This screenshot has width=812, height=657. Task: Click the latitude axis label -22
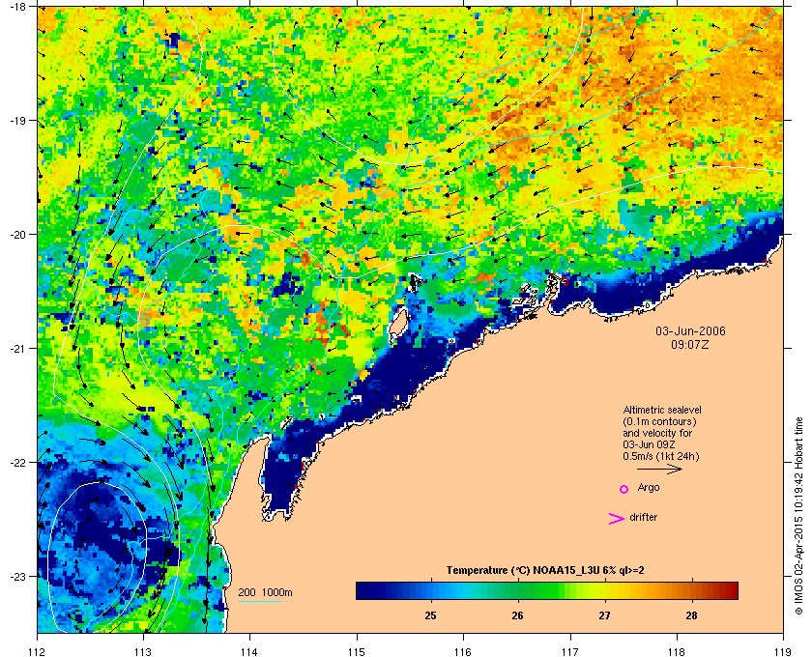(17, 462)
